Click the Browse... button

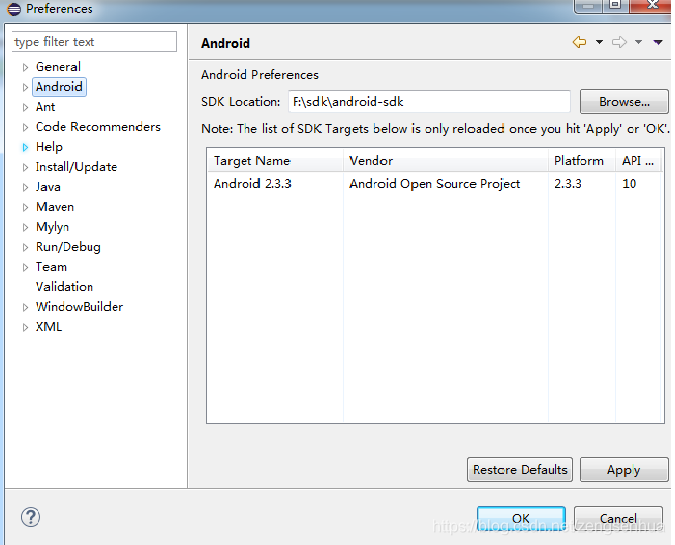pos(624,102)
